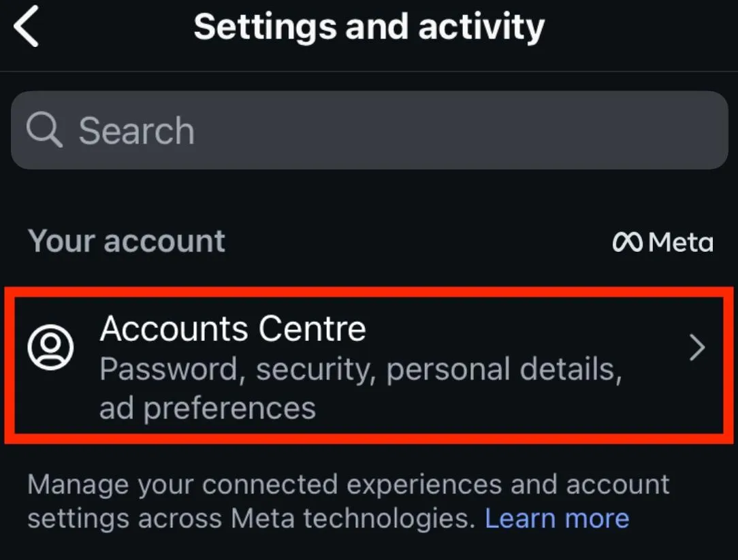Click the 'Settings and activity' page title
Viewport: 738px width, 560px height.
(369, 27)
